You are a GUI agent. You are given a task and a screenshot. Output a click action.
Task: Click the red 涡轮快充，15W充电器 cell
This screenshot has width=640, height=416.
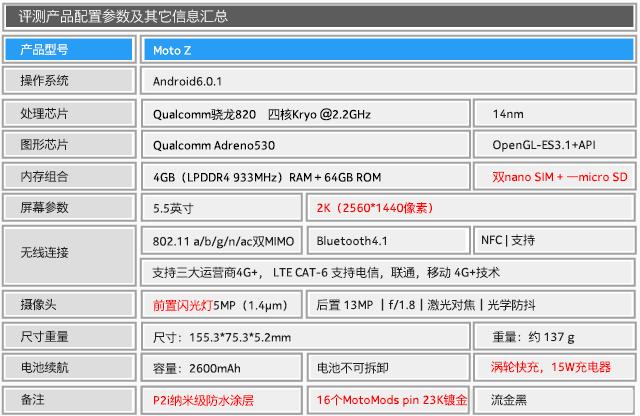pyautogui.click(x=554, y=367)
